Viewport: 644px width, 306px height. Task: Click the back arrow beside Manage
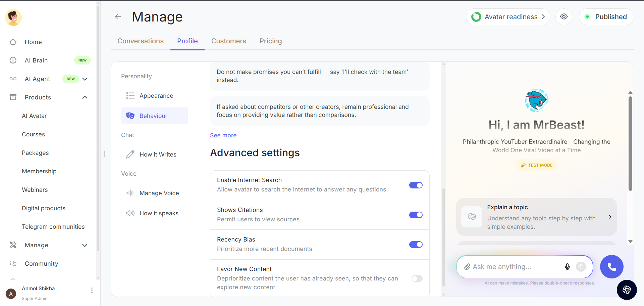click(118, 17)
